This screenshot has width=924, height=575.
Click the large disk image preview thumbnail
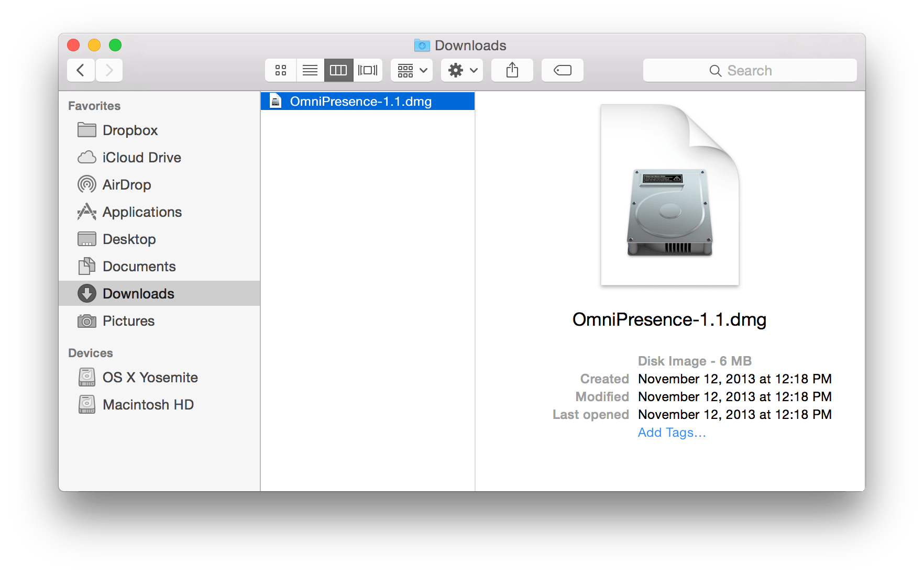(670, 195)
